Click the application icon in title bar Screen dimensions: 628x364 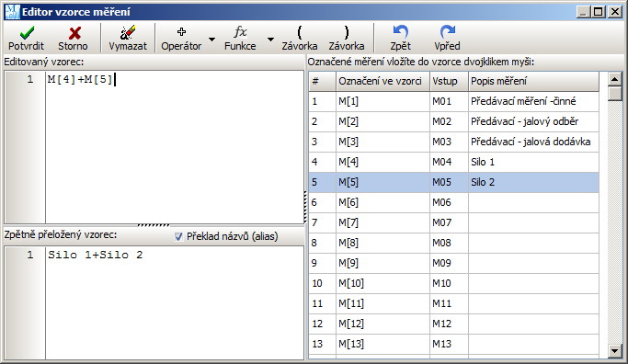[x=12, y=12]
